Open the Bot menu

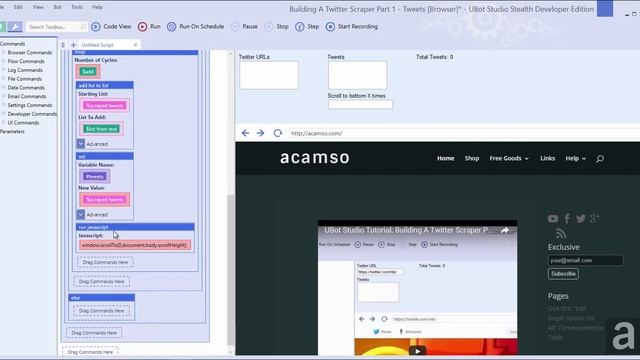[58, 7]
